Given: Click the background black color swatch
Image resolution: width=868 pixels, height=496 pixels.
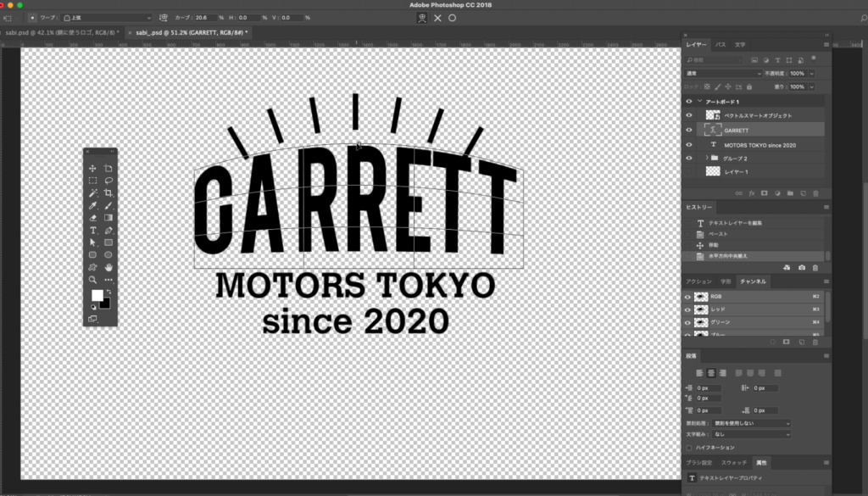Looking at the screenshot, I should tap(106, 304).
